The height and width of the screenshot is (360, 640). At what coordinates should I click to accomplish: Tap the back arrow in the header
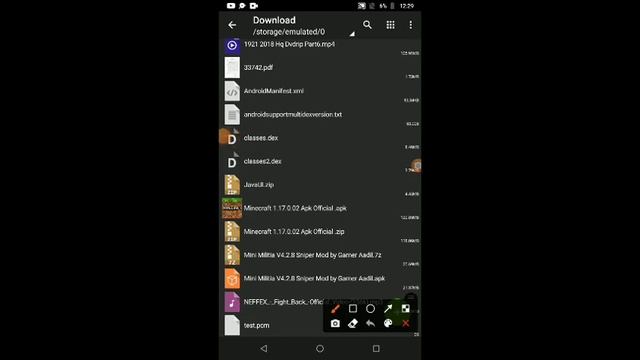click(232, 25)
